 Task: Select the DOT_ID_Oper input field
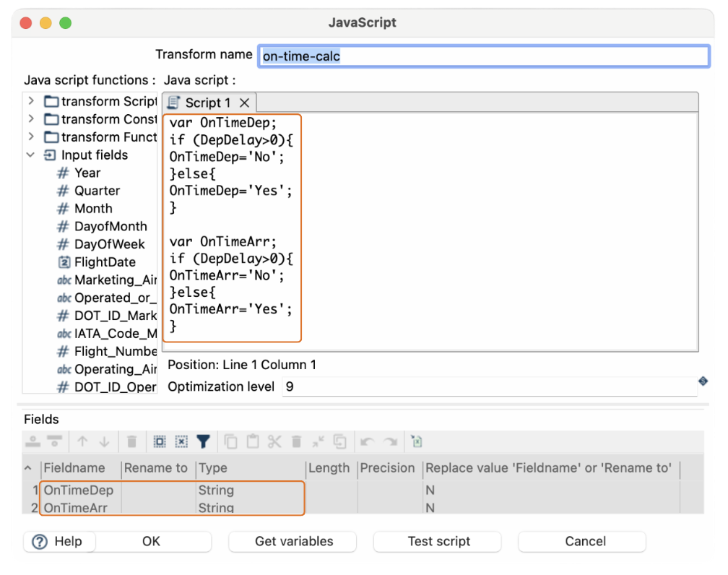[115, 387]
